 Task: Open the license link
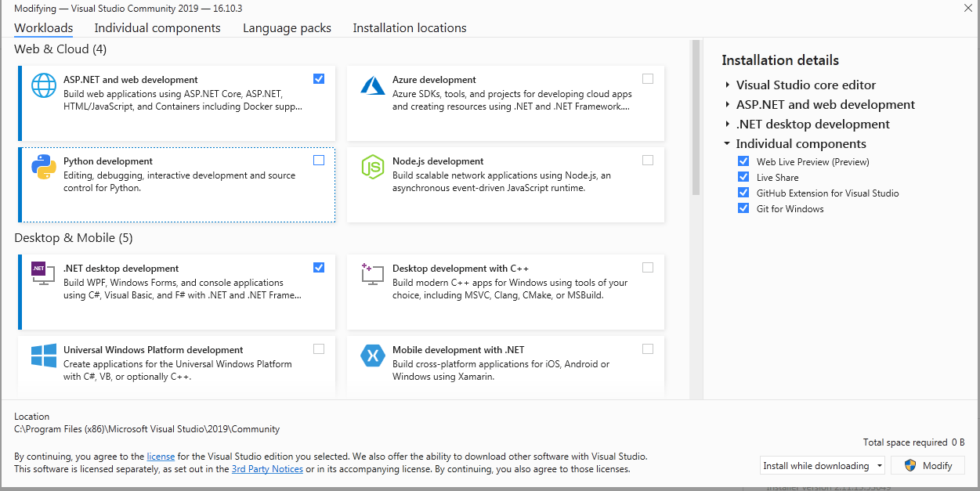(x=161, y=456)
